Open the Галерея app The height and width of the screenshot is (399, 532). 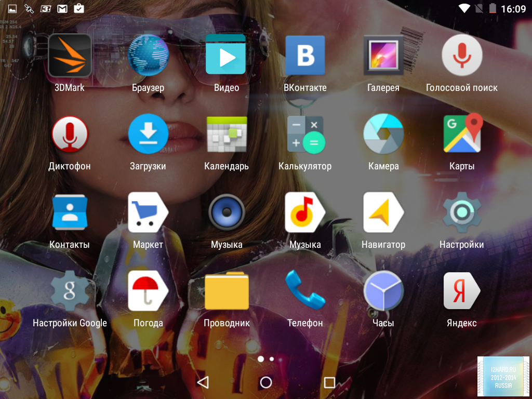point(383,56)
